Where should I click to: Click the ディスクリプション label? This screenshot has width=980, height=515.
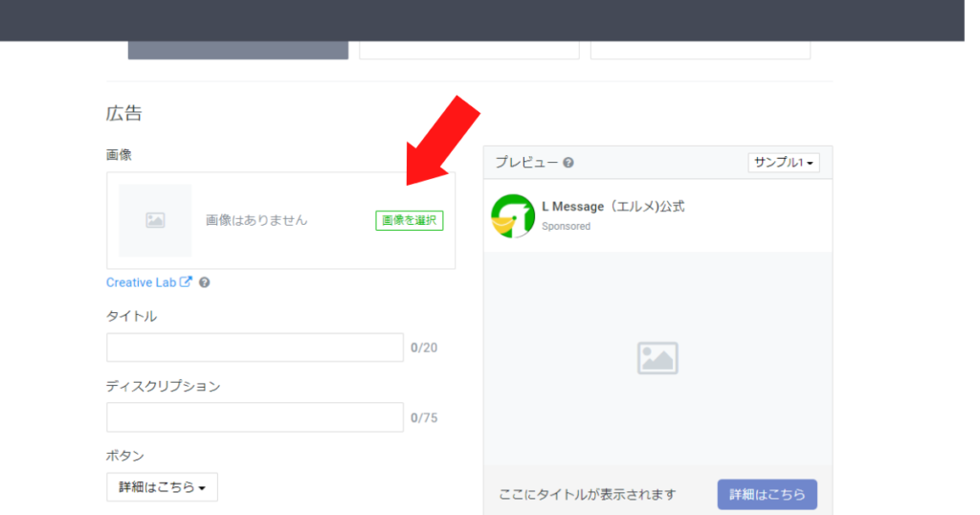click(163, 387)
